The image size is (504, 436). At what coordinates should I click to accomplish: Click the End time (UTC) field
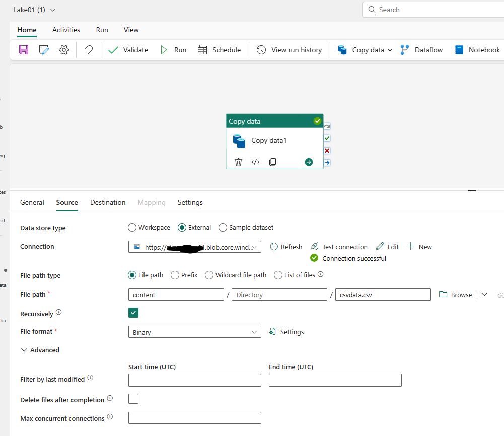coord(335,380)
